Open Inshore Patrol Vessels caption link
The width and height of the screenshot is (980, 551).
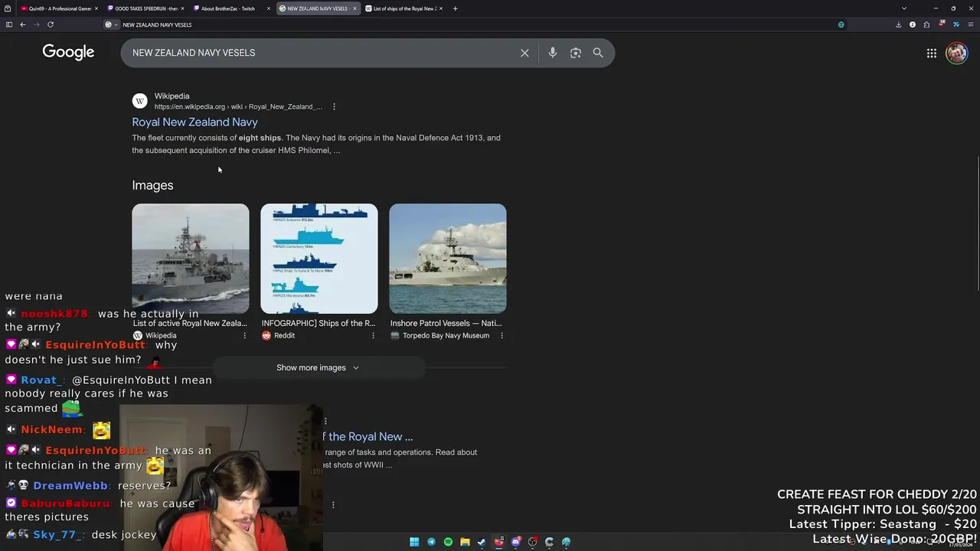click(446, 323)
